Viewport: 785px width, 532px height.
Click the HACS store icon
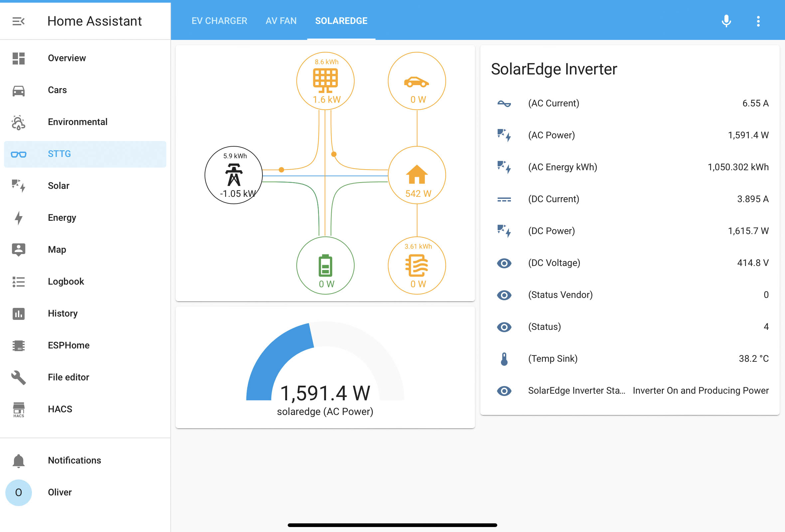click(19, 409)
